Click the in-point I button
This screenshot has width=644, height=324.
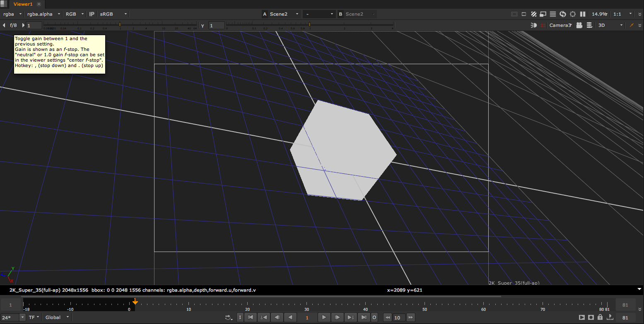240,317
